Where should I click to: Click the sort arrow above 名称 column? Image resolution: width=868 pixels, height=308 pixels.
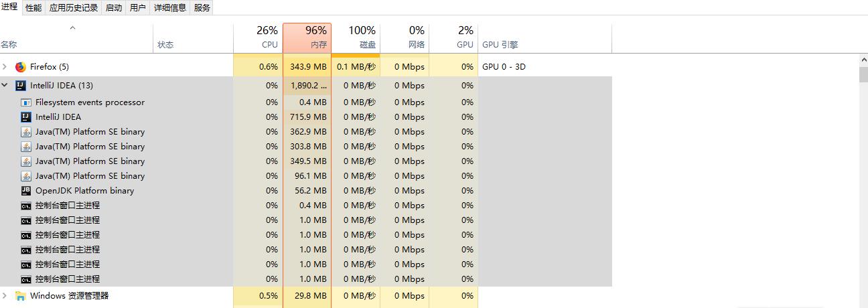72,28
